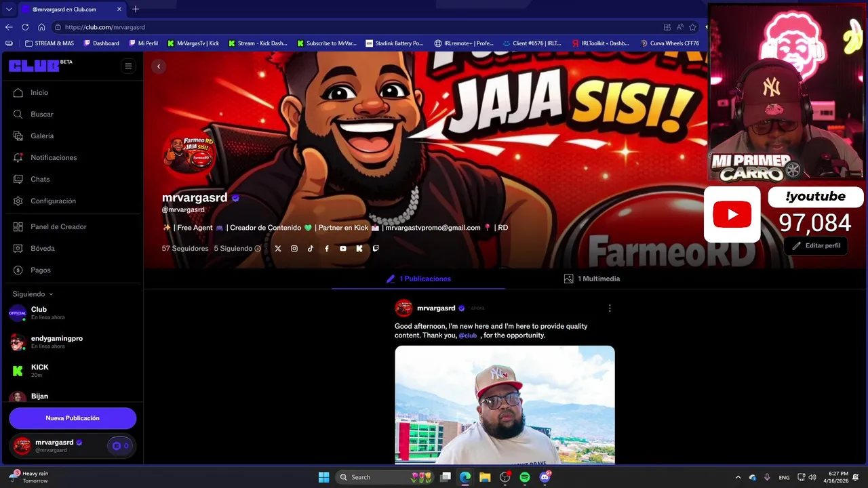Click the info icon beside 5 Siguiendo
Screen dimensions: 868x488
tap(258, 249)
